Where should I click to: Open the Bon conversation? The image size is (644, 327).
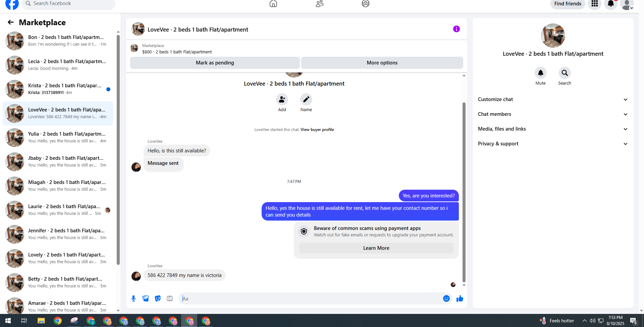tap(58, 41)
